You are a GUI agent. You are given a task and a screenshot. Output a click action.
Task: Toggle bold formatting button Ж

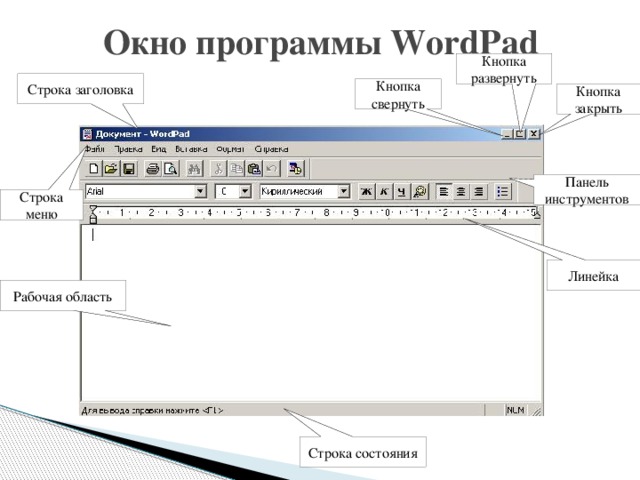(x=367, y=191)
